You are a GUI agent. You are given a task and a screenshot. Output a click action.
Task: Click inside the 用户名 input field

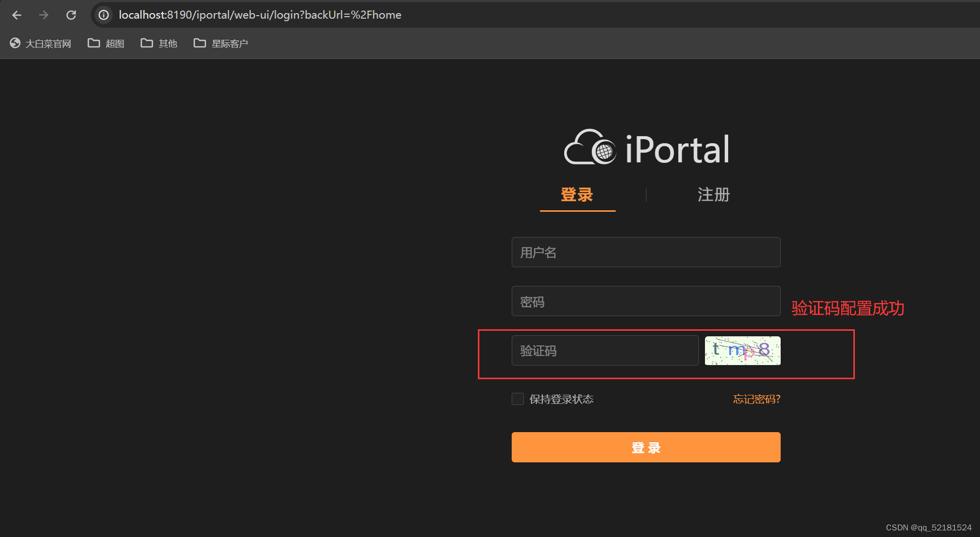(645, 252)
